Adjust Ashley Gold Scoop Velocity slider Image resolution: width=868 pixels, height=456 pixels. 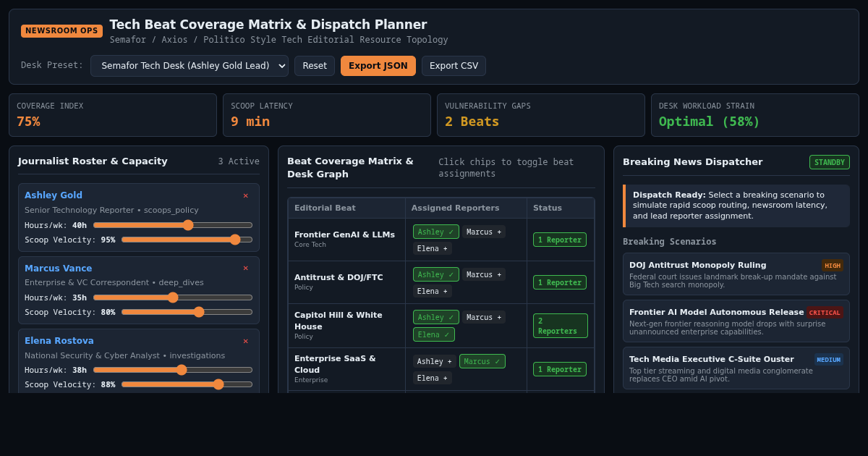coord(187,240)
